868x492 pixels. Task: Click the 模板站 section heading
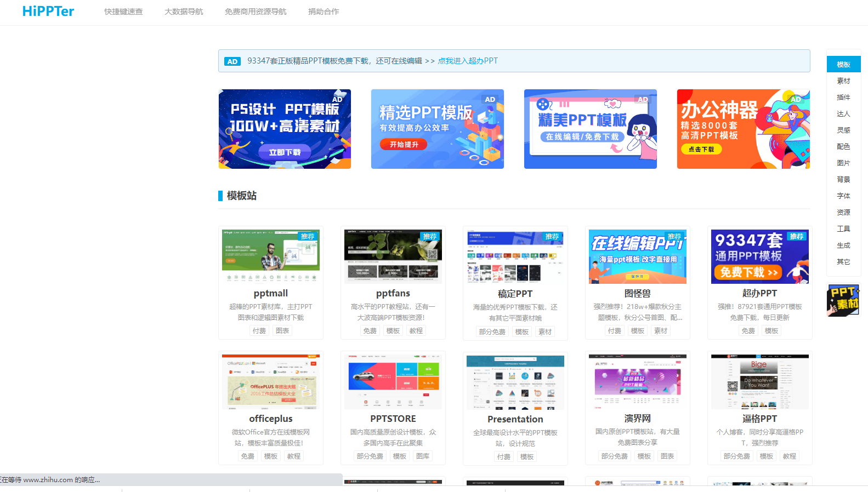[242, 196]
